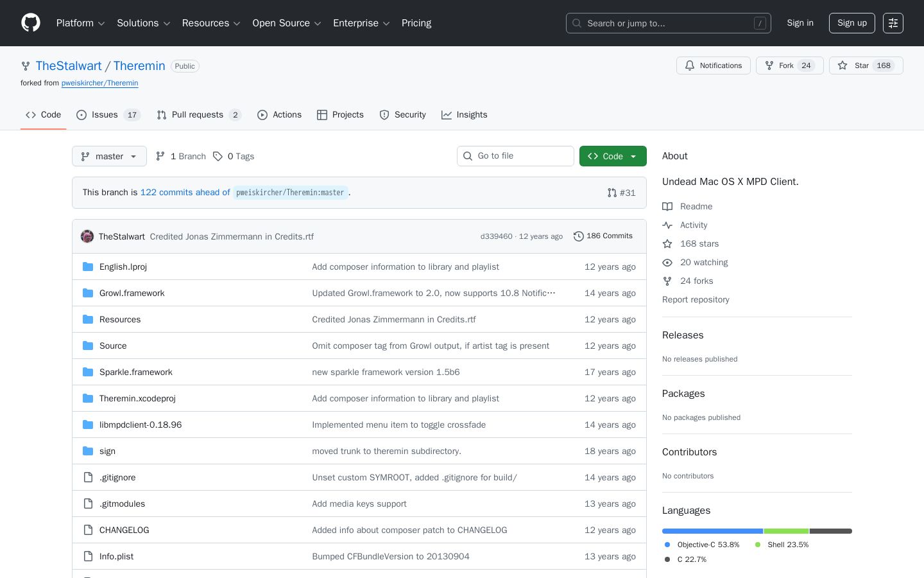Image resolution: width=924 pixels, height=578 pixels.
Task: Click the 122 commits ahead of link
Action: (185, 193)
